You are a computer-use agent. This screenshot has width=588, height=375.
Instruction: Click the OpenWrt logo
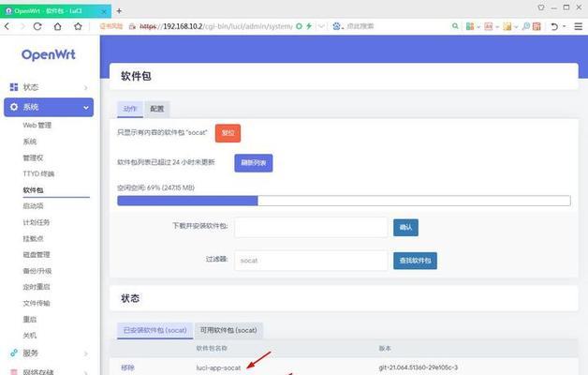[49, 55]
